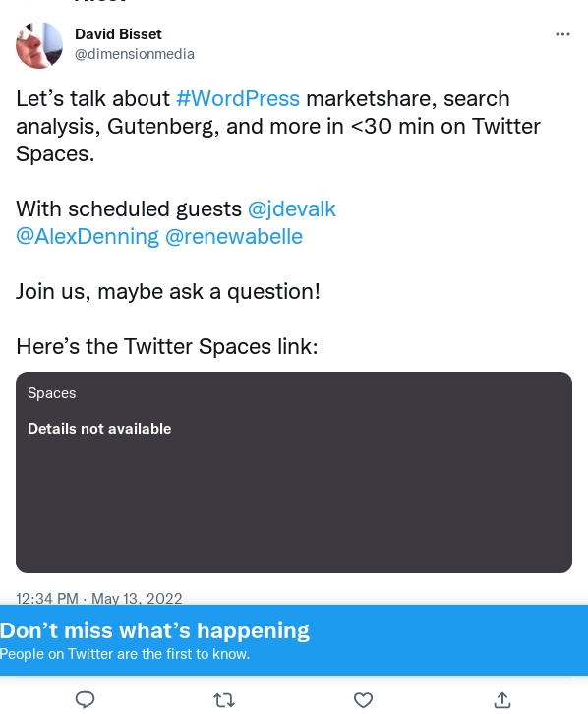
Task: Click the 12:34 PM May 13, 2022 timestamp
Action: click(99, 598)
